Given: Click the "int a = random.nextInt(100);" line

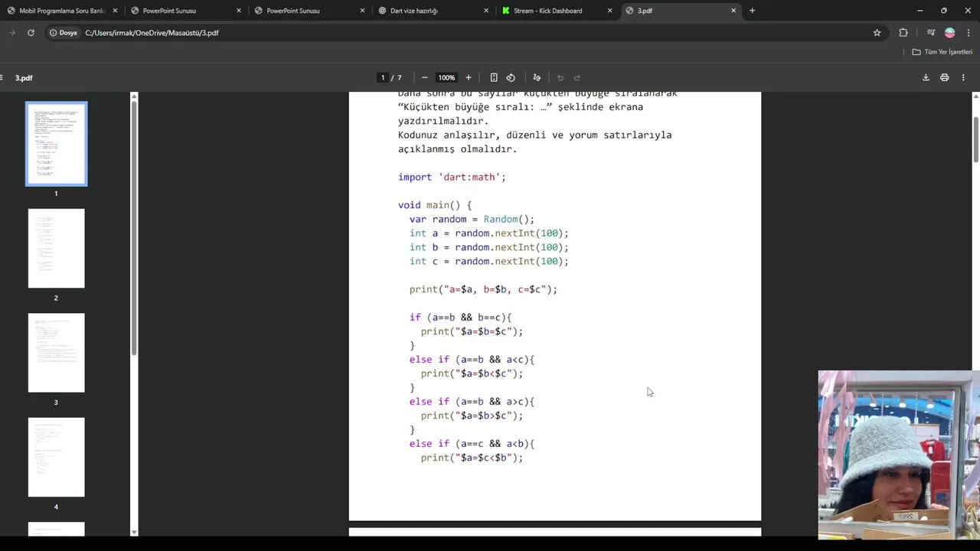Looking at the screenshot, I should (488, 233).
